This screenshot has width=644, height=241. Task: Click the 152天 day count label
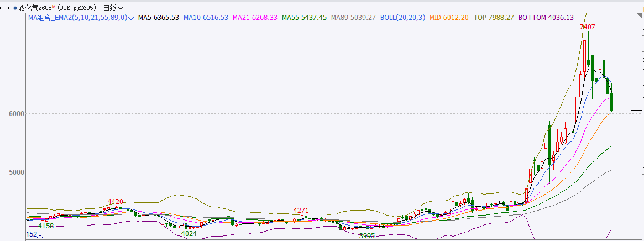34,235
